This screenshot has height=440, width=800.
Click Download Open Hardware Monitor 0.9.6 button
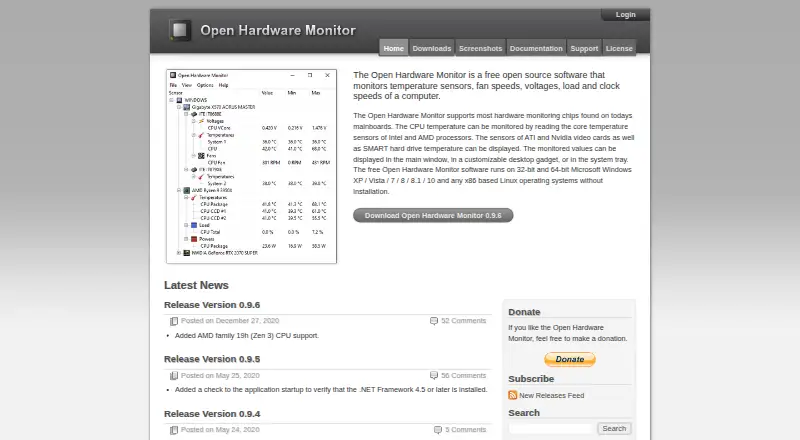pos(433,215)
